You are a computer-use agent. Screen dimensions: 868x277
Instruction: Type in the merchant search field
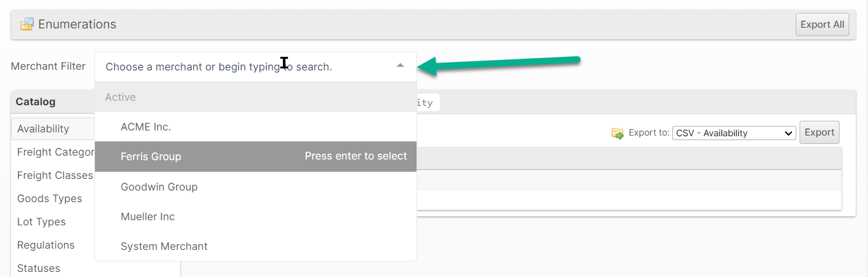coord(245,67)
